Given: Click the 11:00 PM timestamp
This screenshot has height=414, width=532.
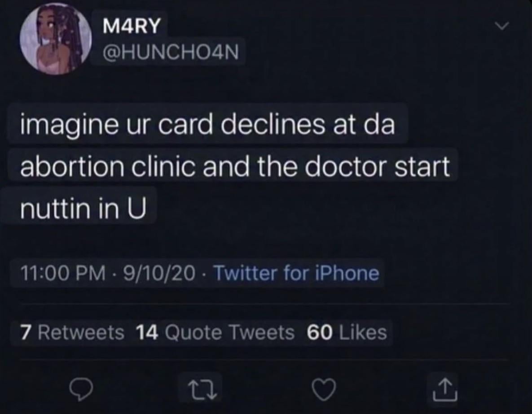Looking at the screenshot, I should 63,273.
